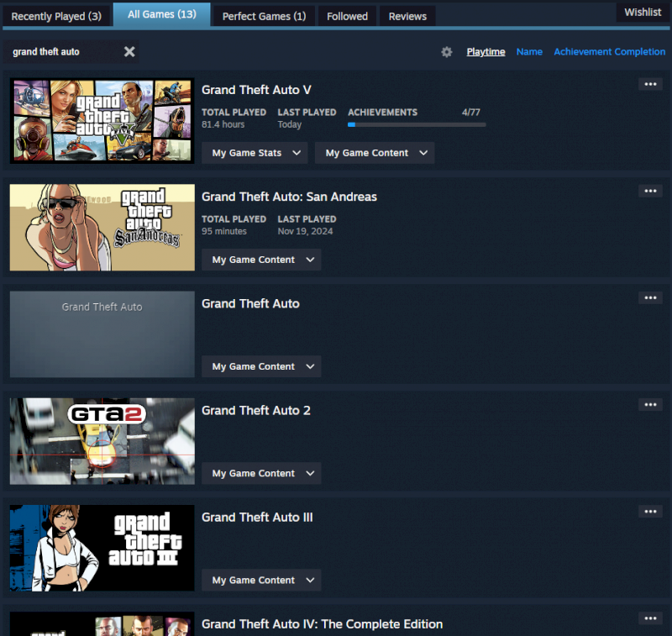Viewport: 672px width, 636px height.
Task: Click the Nov 19, 2024 last played date
Action: pyautogui.click(x=305, y=231)
